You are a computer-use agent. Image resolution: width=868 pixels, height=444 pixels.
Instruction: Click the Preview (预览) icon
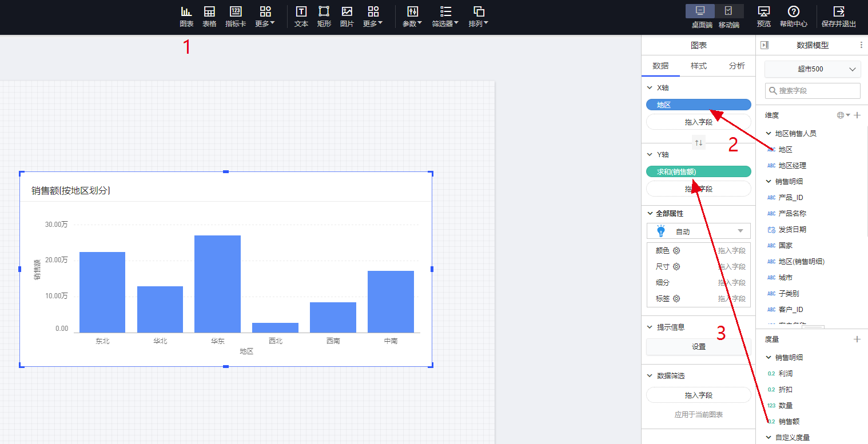763,17
